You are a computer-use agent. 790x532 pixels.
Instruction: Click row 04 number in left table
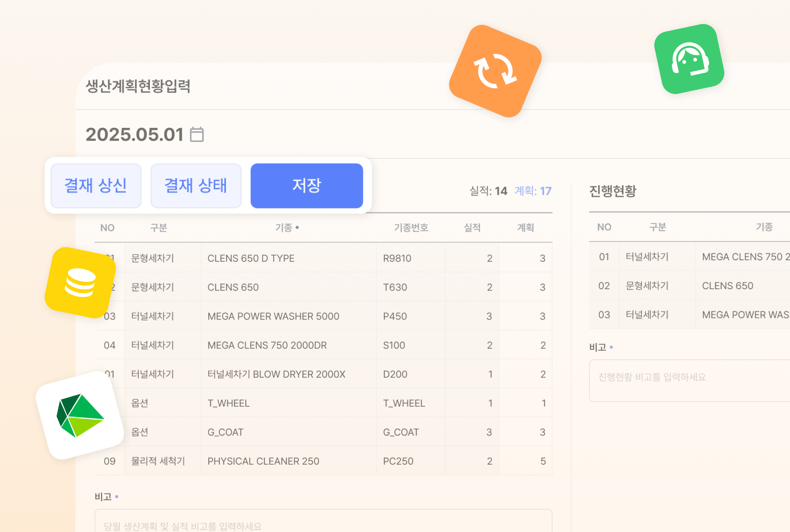coord(109,345)
